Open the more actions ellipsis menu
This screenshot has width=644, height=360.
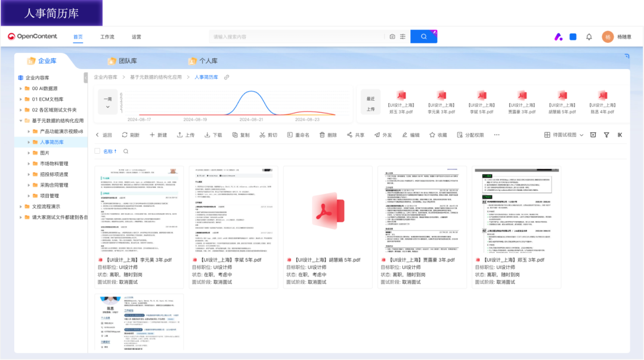point(497,135)
